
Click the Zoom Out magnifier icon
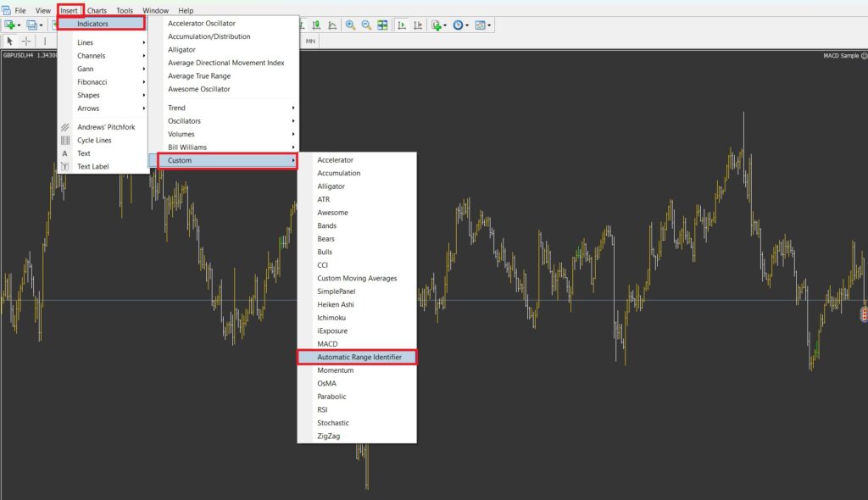click(368, 25)
